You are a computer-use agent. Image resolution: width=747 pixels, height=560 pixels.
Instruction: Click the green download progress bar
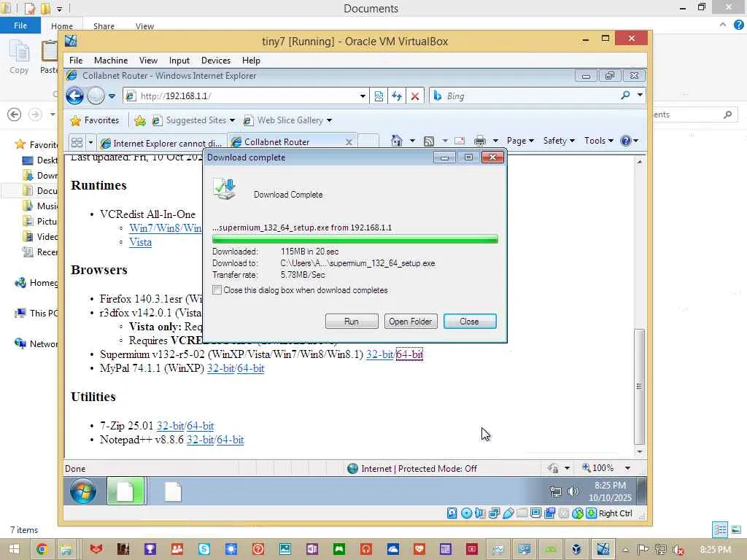coord(355,239)
